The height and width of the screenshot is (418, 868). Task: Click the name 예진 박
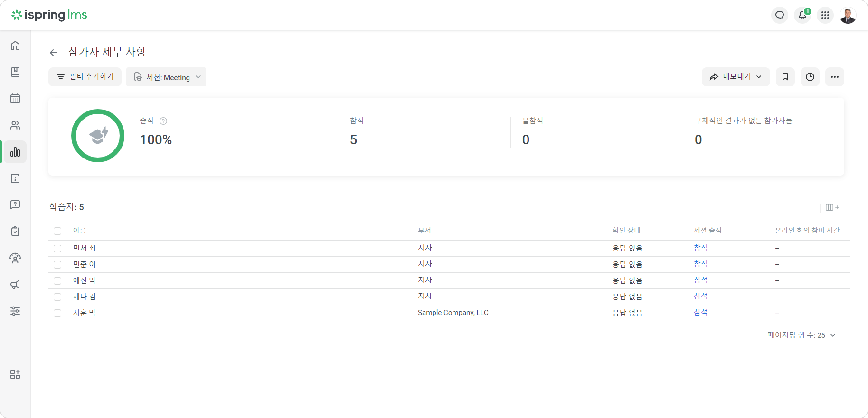point(84,281)
